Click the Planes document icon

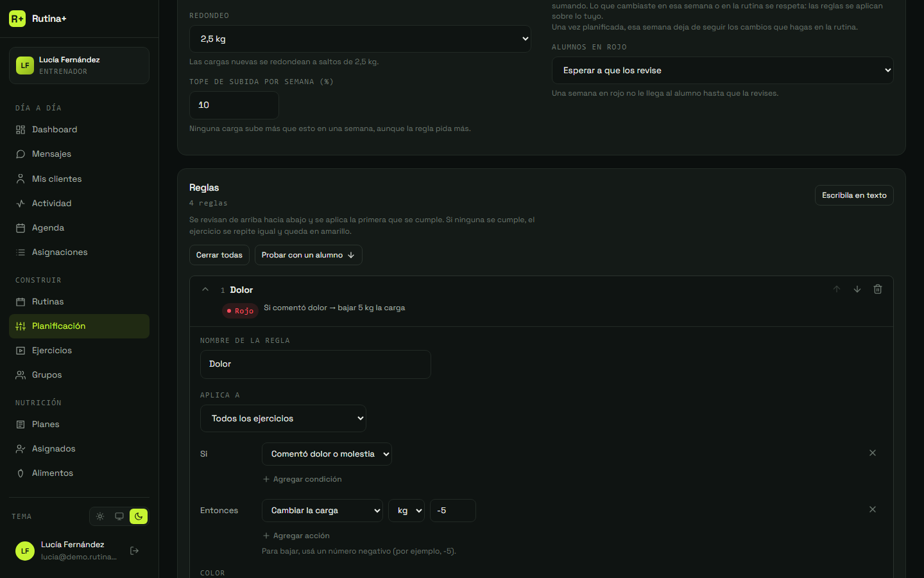(x=21, y=425)
